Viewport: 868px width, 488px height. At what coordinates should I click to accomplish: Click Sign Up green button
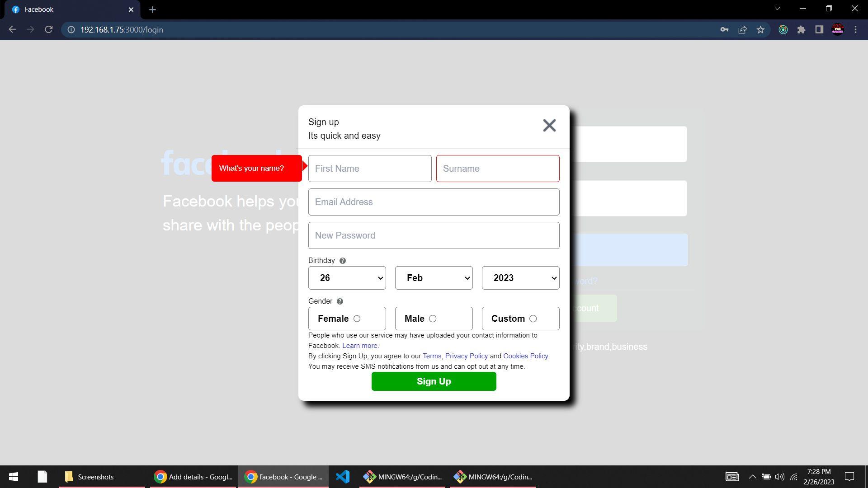(x=434, y=381)
